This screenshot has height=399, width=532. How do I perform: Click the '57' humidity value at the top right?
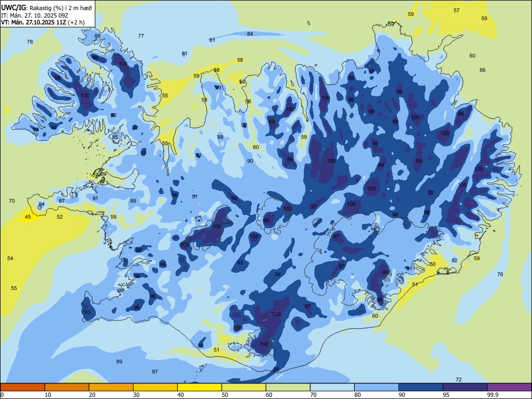coord(456,10)
